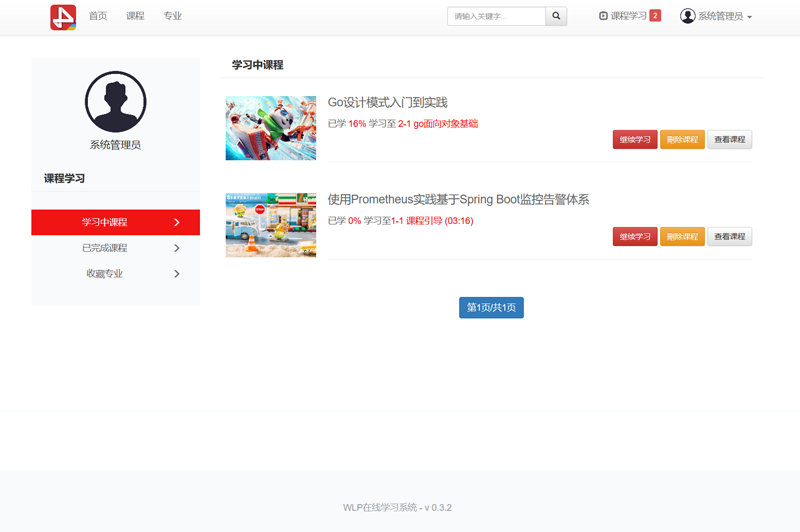Screen dimensions: 800x532
Task: Open the Prometheus course title link
Action: [x=458, y=199]
